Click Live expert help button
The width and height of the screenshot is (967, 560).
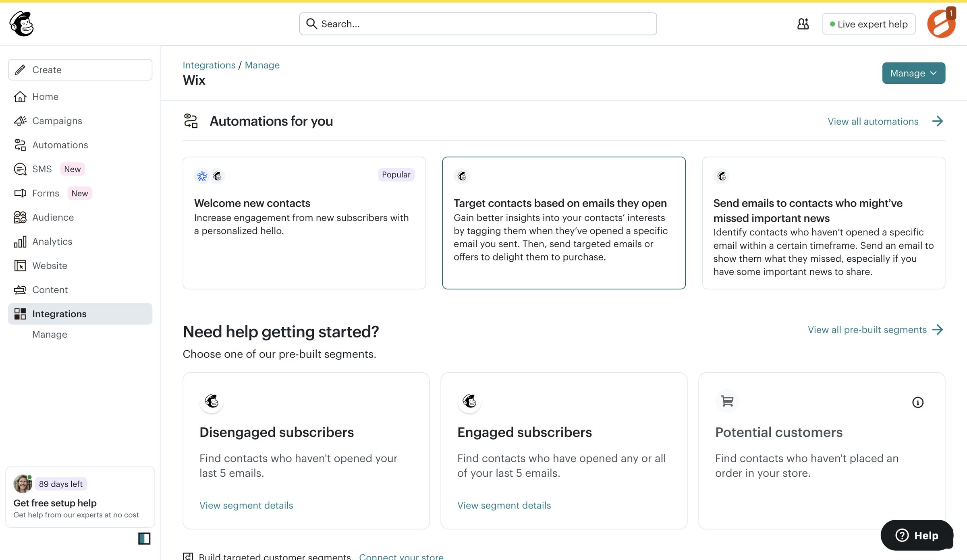pos(868,24)
